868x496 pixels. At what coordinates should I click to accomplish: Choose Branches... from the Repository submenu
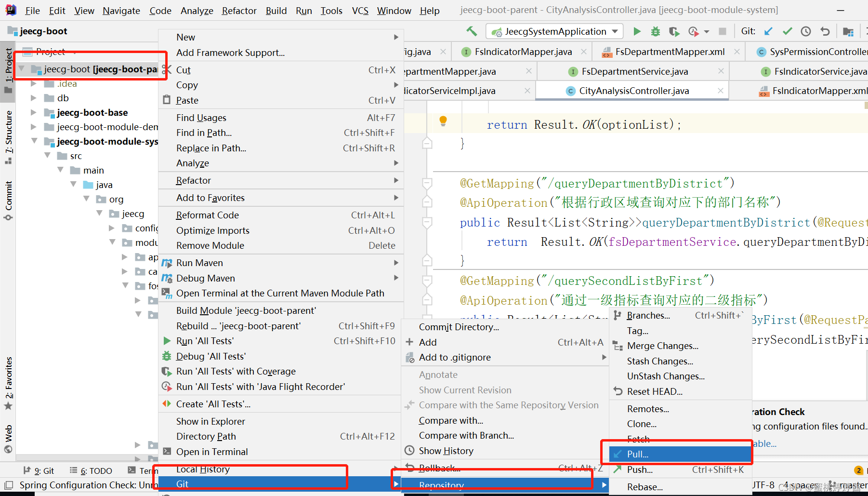pos(680,315)
